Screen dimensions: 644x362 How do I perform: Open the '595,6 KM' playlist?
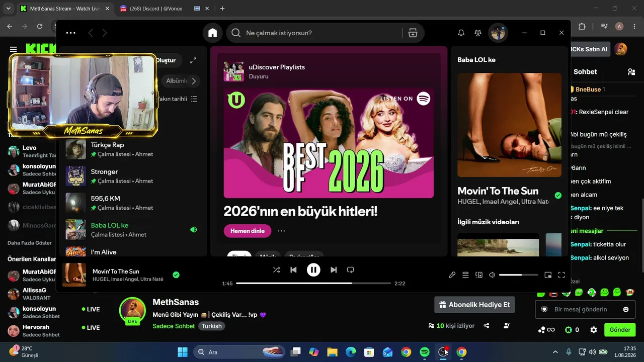[x=133, y=203]
